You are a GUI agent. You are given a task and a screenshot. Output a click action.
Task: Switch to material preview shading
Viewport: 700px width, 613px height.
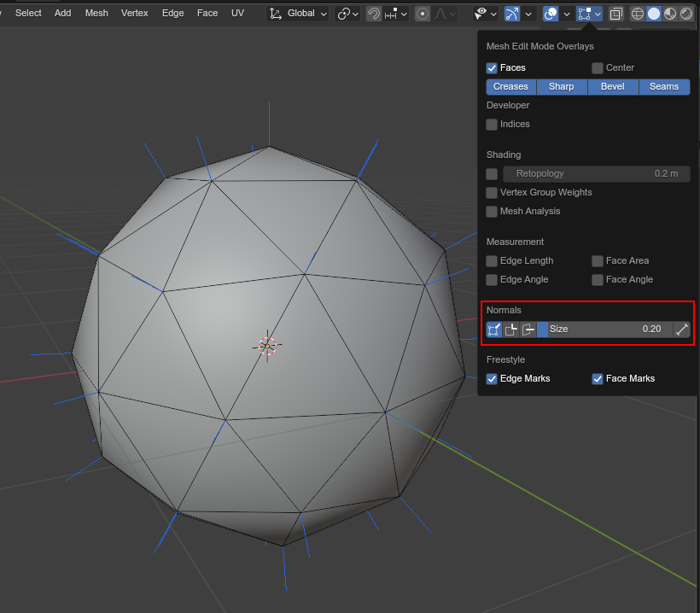pos(670,15)
